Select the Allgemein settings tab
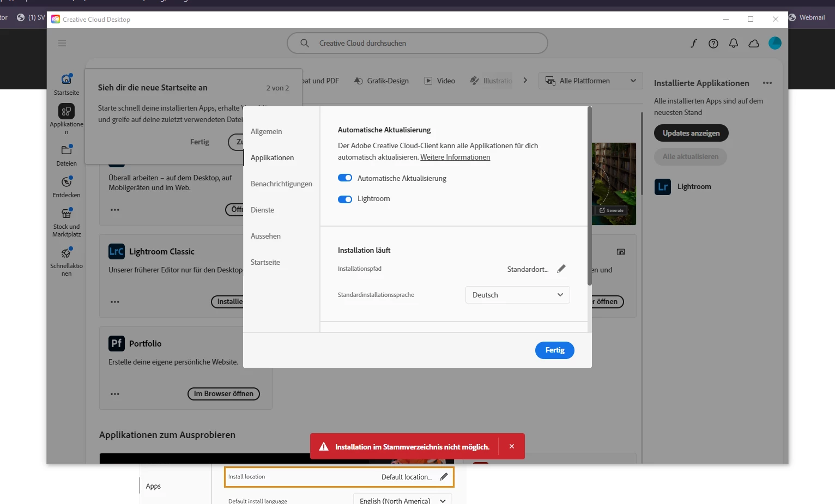The width and height of the screenshot is (835, 504). pyautogui.click(x=267, y=131)
